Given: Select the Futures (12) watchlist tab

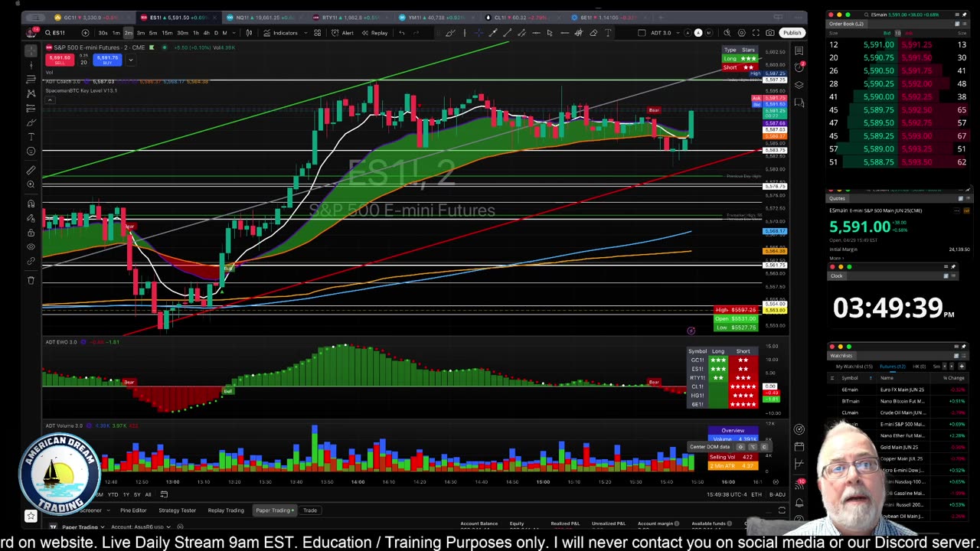Looking at the screenshot, I should coord(893,367).
